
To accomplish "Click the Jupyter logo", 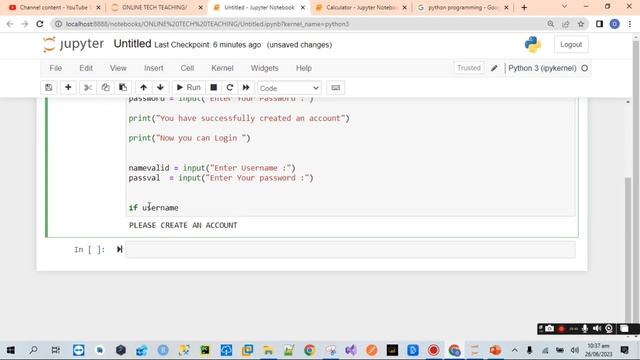I will click(74, 44).
